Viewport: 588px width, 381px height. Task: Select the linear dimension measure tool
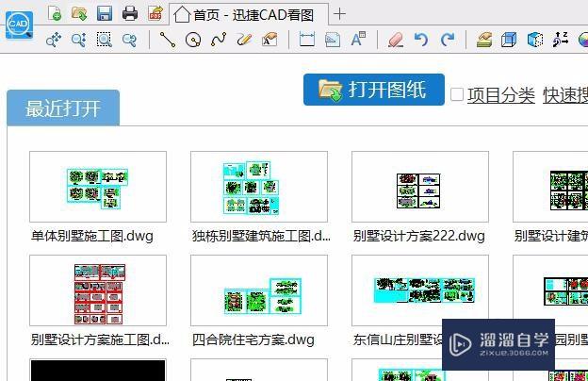(307, 40)
